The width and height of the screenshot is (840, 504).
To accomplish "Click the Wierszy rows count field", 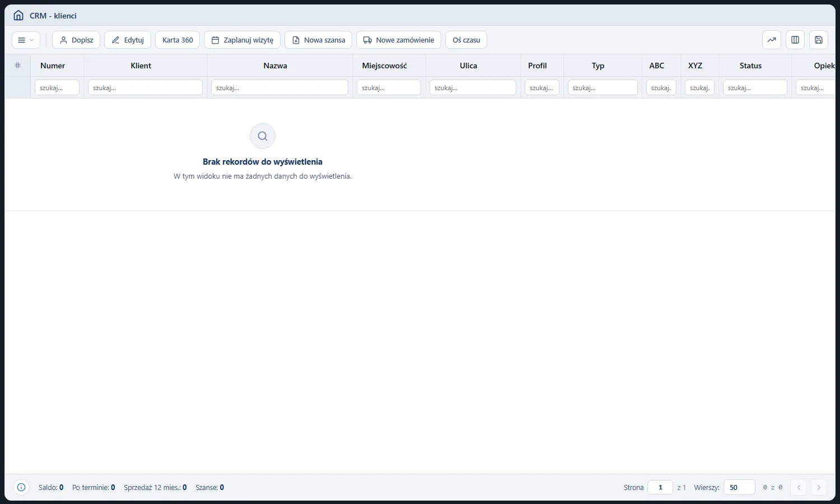I will click(x=739, y=487).
